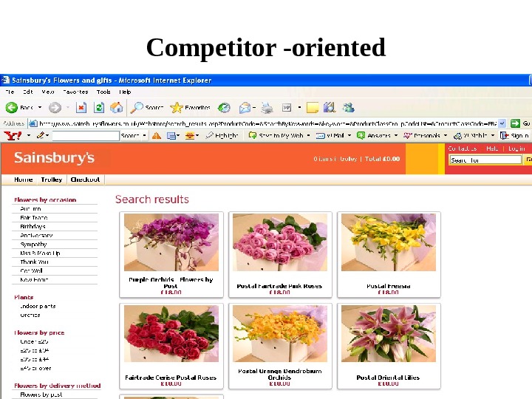
Task: Click the Answers toolbar button
Action: click(374, 136)
